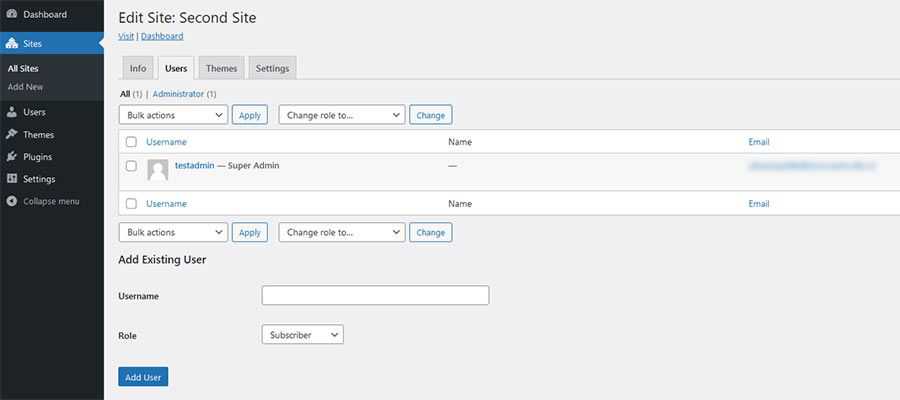900x400 pixels.
Task: Open Plugins via the plug icon
Action: (x=12, y=157)
